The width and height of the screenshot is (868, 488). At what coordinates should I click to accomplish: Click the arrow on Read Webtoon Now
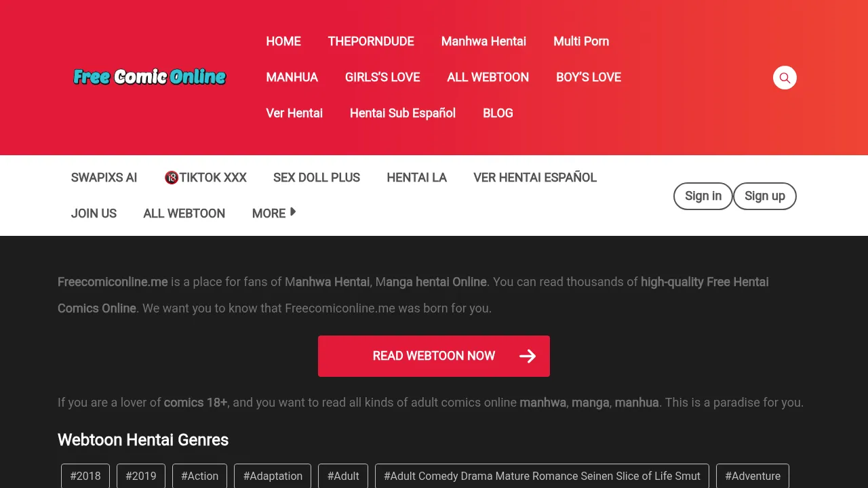click(528, 357)
